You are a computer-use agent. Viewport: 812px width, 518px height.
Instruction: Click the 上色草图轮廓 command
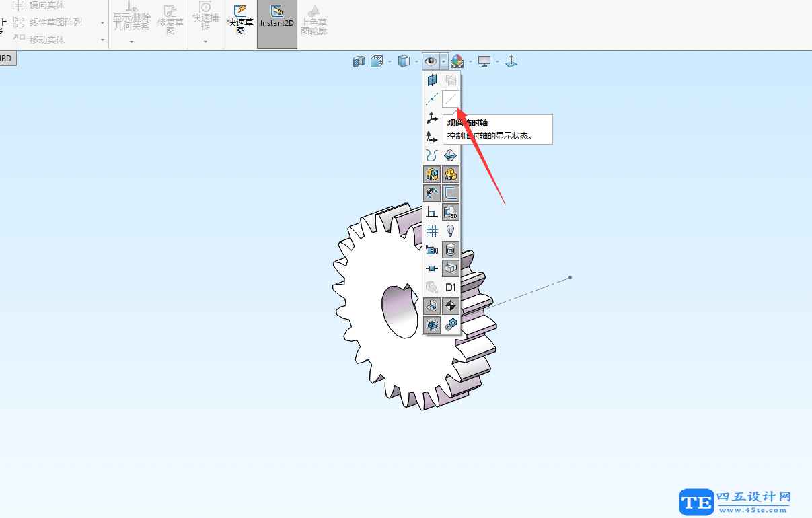pyautogui.click(x=313, y=22)
